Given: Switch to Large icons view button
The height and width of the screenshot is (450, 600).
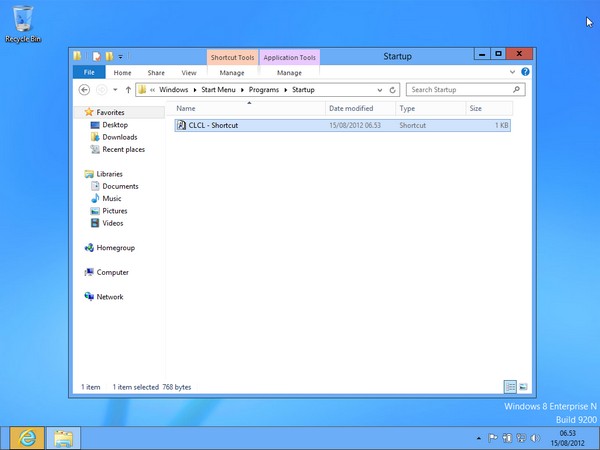Looking at the screenshot, I should tap(523, 387).
